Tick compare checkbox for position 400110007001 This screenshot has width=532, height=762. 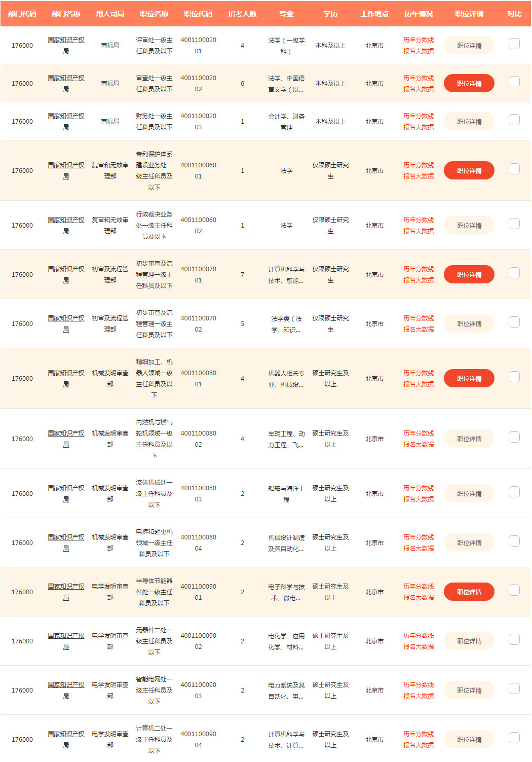514,273
